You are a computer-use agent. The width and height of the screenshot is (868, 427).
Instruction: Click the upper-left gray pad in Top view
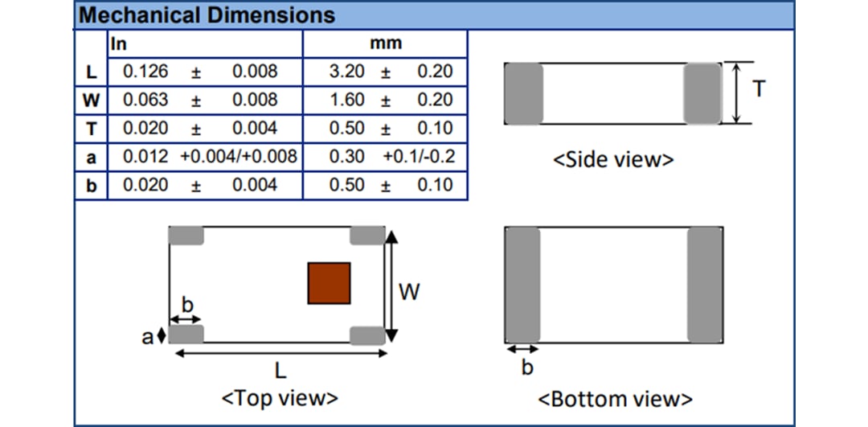click(186, 236)
